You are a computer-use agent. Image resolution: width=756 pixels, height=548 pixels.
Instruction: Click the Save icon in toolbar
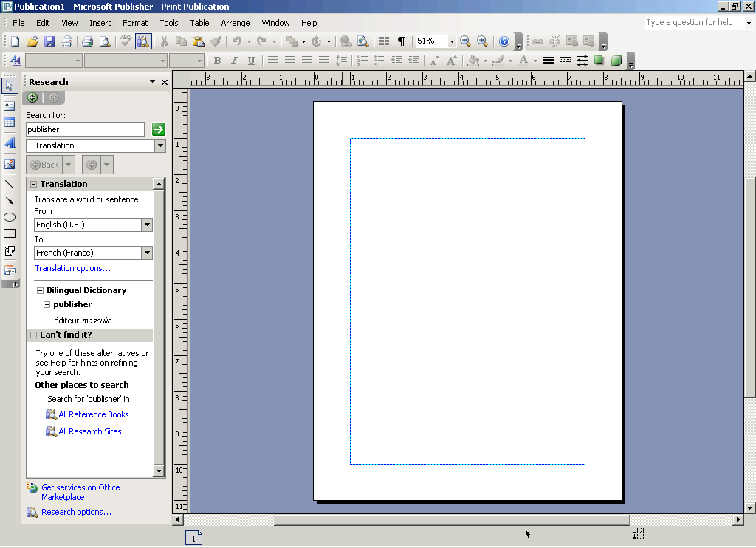(x=49, y=41)
